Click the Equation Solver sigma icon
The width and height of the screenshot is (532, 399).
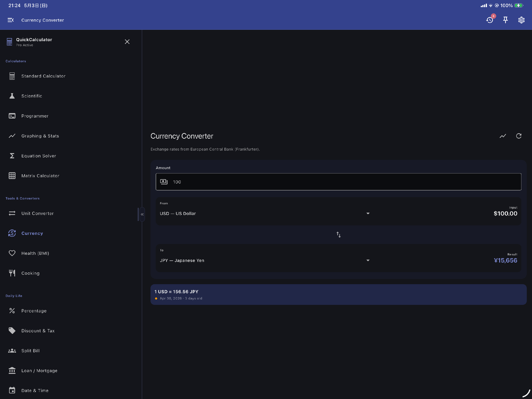pyautogui.click(x=12, y=156)
